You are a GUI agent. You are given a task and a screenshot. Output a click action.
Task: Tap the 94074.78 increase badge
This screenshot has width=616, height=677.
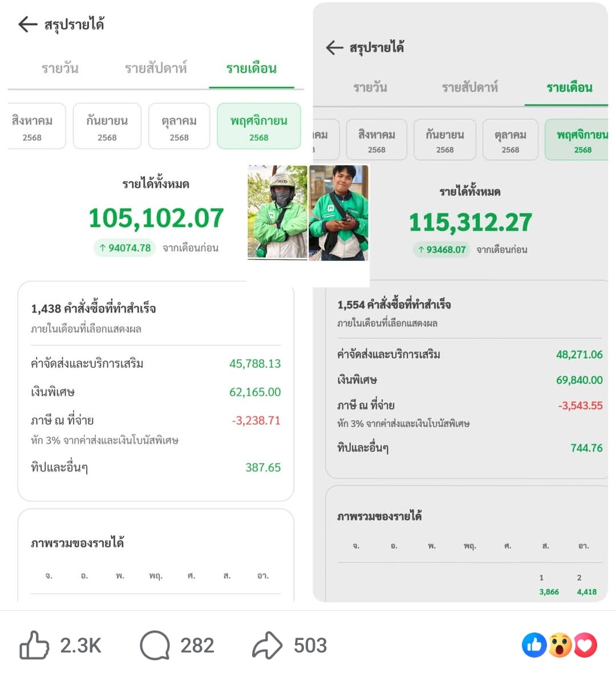[124, 248]
